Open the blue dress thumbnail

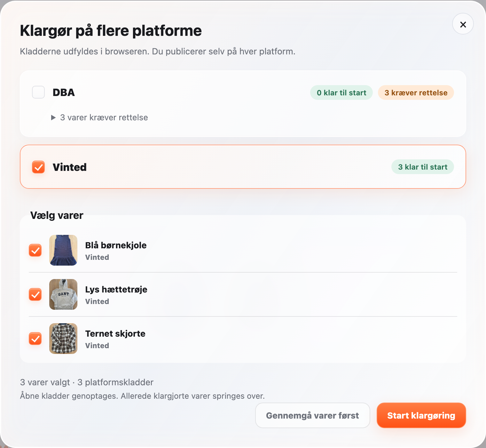[x=63, y=250]
